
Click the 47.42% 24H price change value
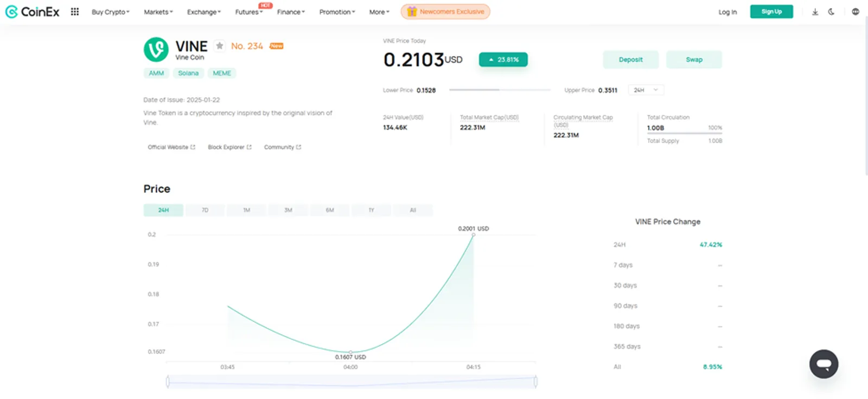click(711, 245)
